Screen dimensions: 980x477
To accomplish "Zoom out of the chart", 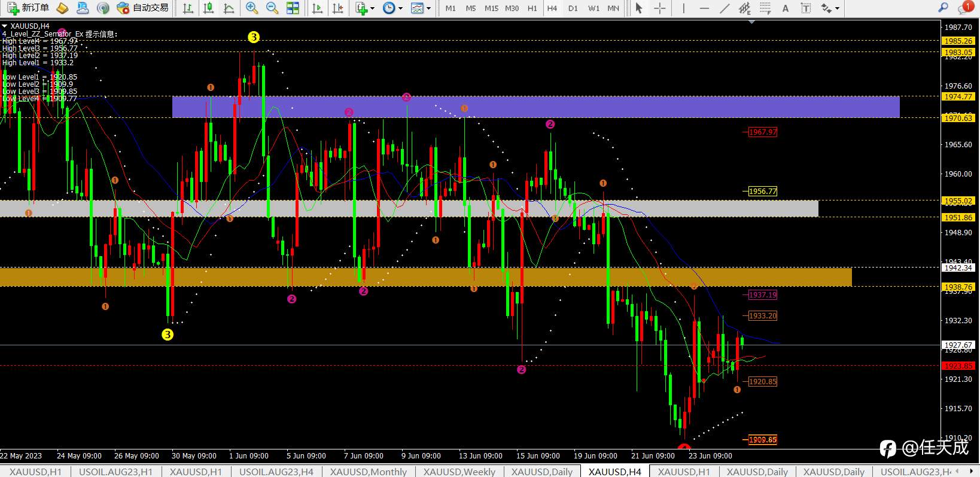I will coord(272,8).
